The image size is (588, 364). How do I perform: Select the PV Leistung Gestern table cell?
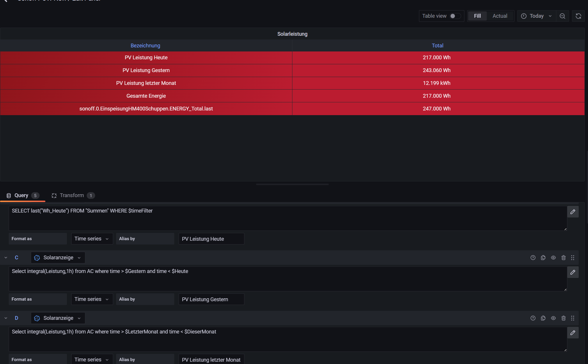click(x=146, y=70)
